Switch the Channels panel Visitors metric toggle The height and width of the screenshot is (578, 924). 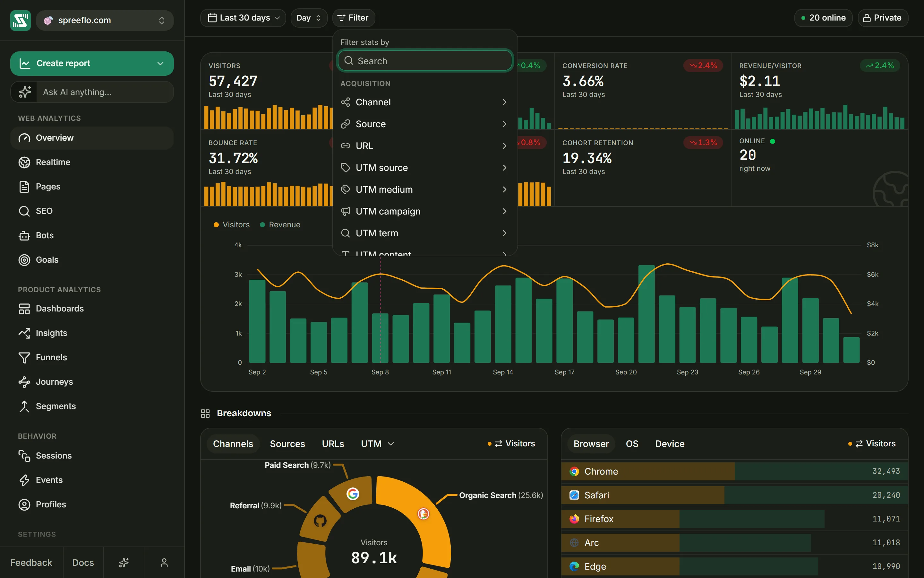tap(511, 443)
